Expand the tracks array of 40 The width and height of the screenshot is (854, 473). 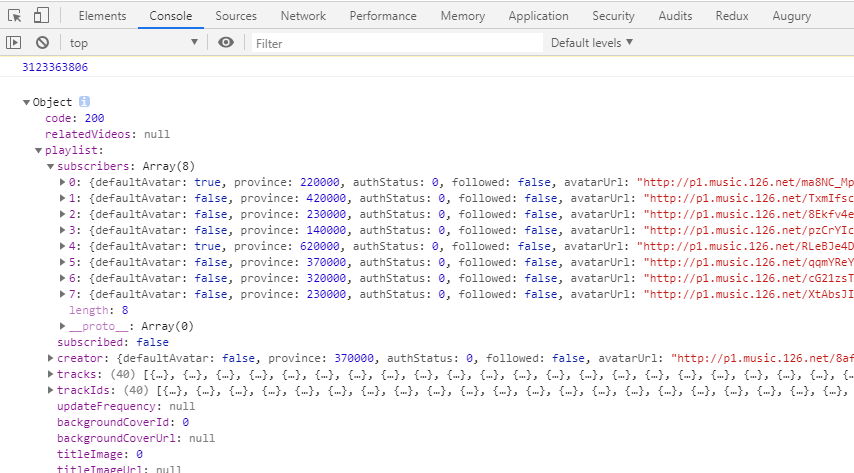(50, 374)
